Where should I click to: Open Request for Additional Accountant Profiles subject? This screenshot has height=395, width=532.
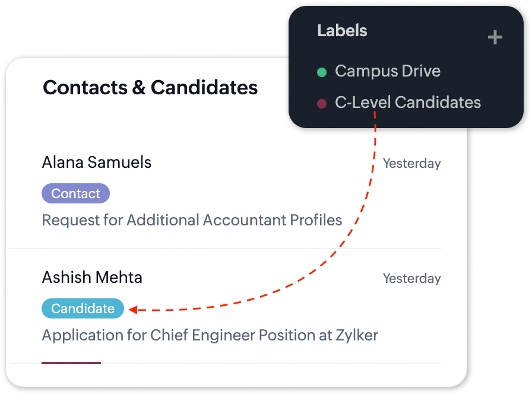coord(192,221)
